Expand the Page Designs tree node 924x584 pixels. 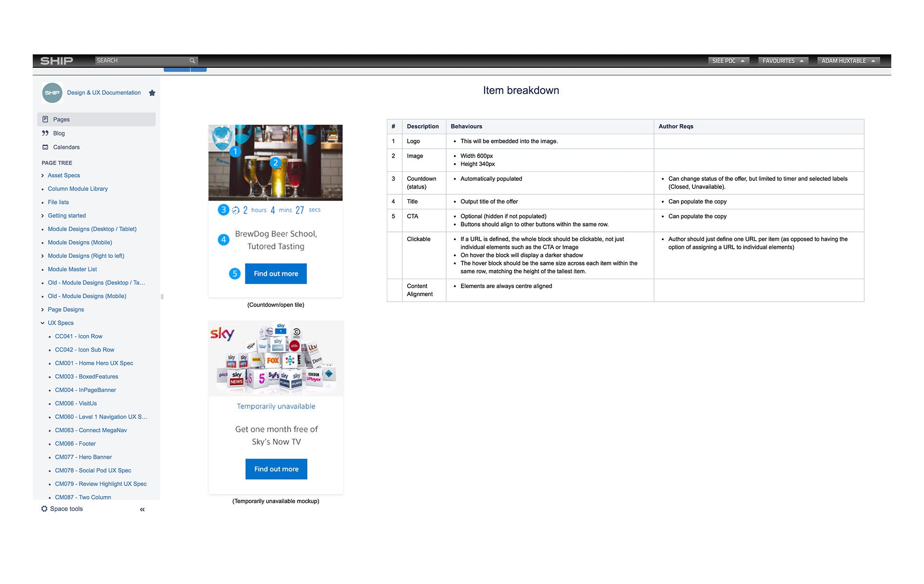(42, 310)
